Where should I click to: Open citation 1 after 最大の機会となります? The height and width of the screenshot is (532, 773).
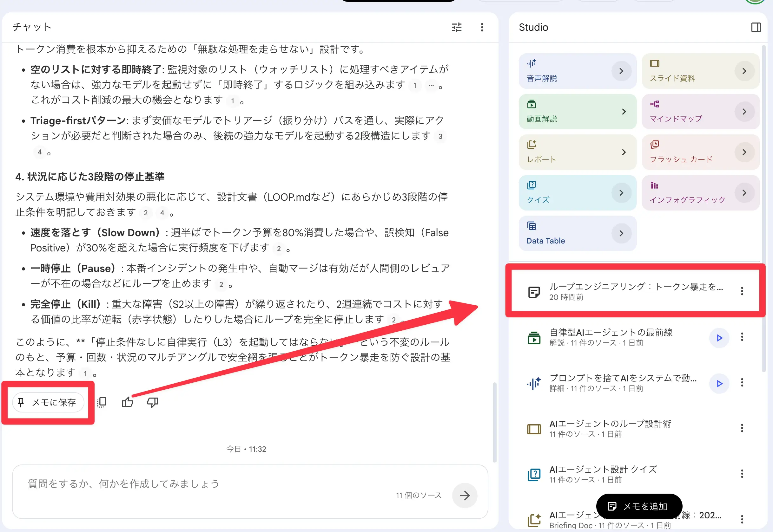tap(233, 101)
